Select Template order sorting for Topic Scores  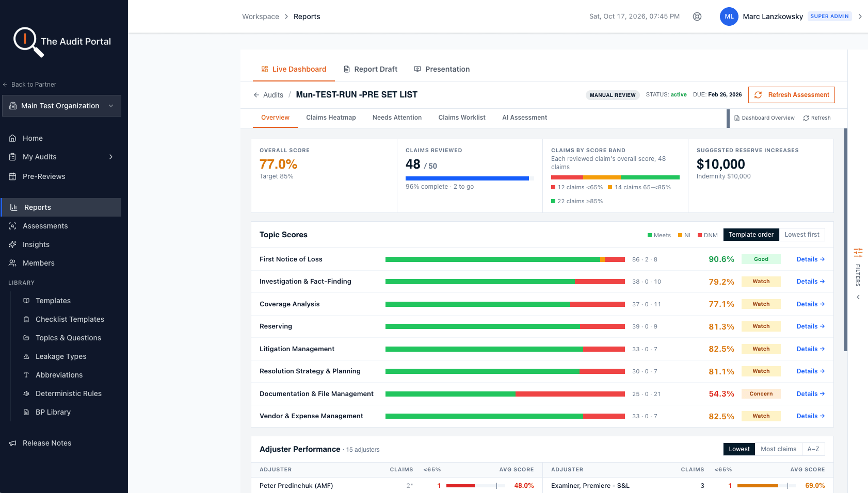[x=751, y=235]
